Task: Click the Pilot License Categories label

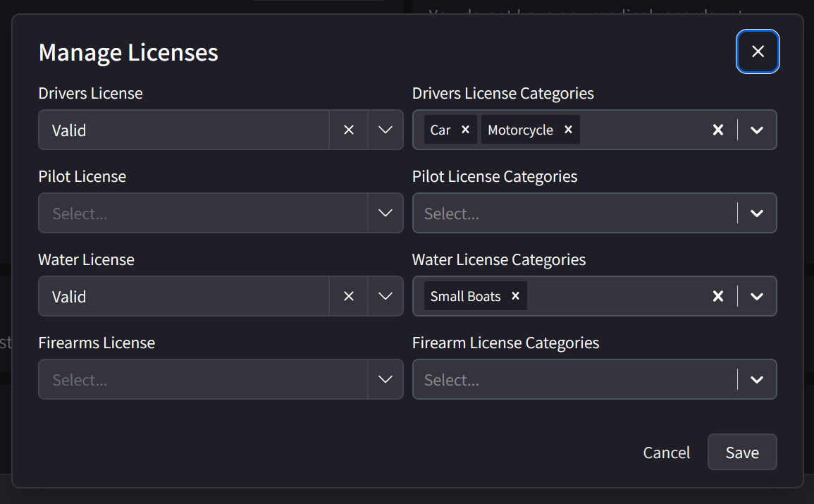Action: [x=494, y=176]
